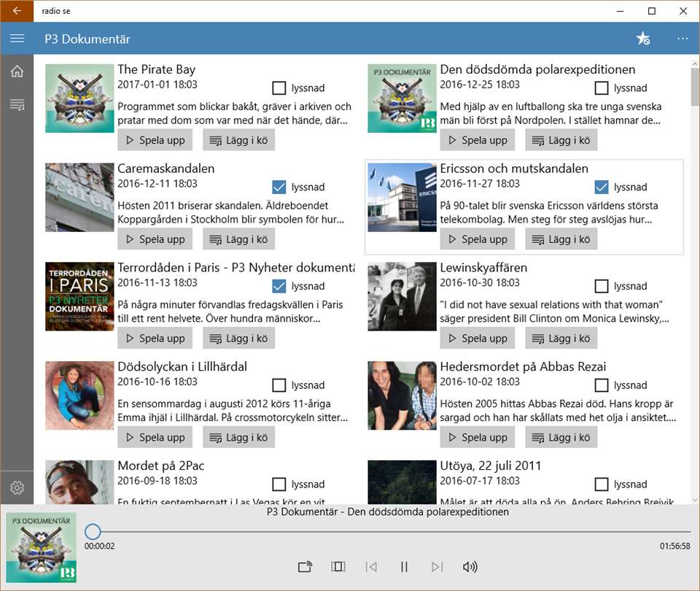The height and width of the screenshot is (591, 700).
Task: Check lyssnad for Hedersmordet på Abbas Rezai
Action: 602,385
